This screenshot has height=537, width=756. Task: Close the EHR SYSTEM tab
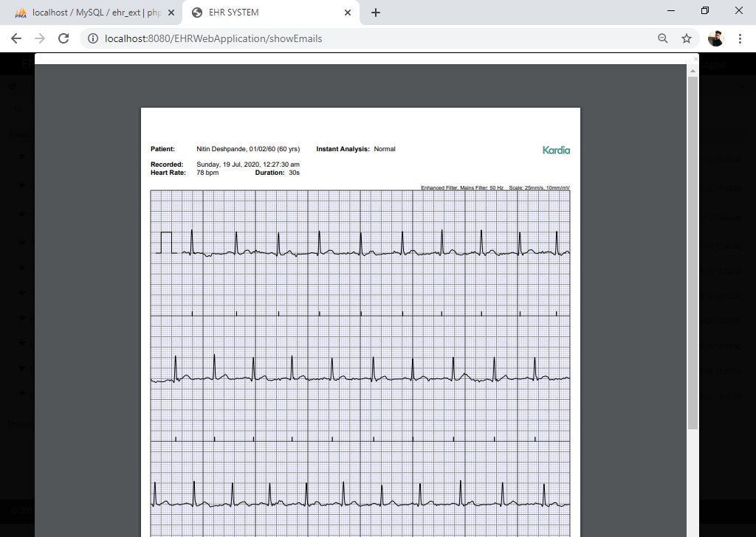tap(348, 13)
